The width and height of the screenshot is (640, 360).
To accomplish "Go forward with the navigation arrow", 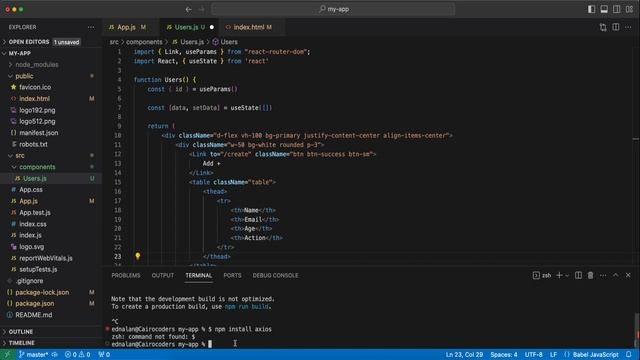I will tap(201, 9).
